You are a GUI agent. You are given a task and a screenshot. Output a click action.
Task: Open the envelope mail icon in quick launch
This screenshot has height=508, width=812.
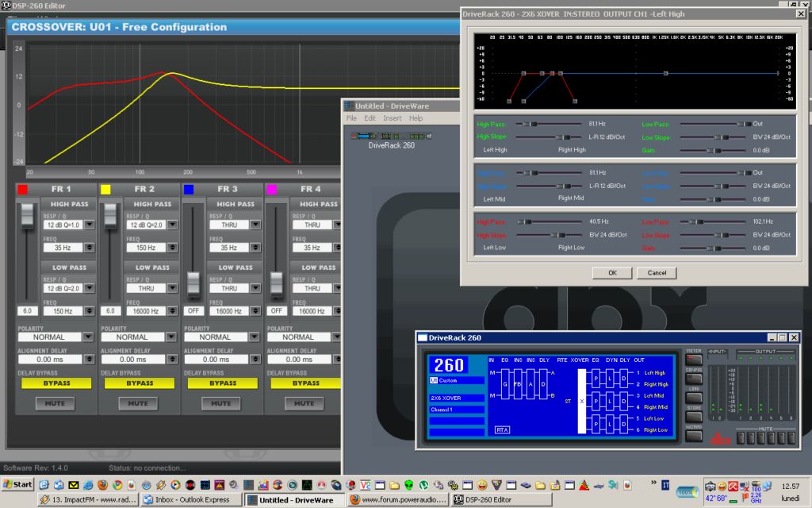(x=73, y=485)
